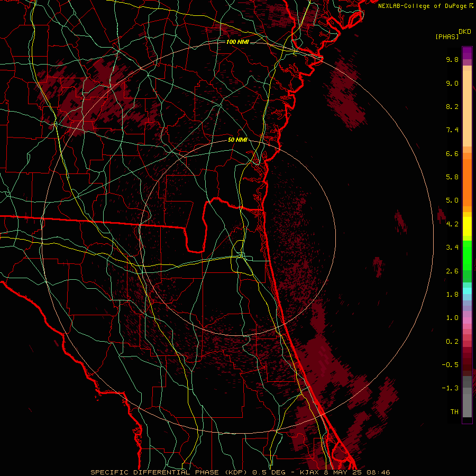Click the 6.6 scale value
The width and height of the screenshot is (476, 476).
(x=452, y=153)
